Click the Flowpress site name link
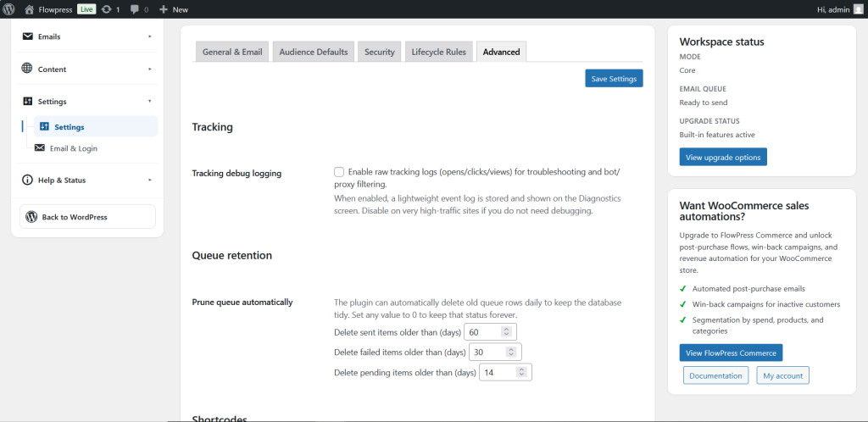This screenshot has height=422, width=868. tap(55, 9)
